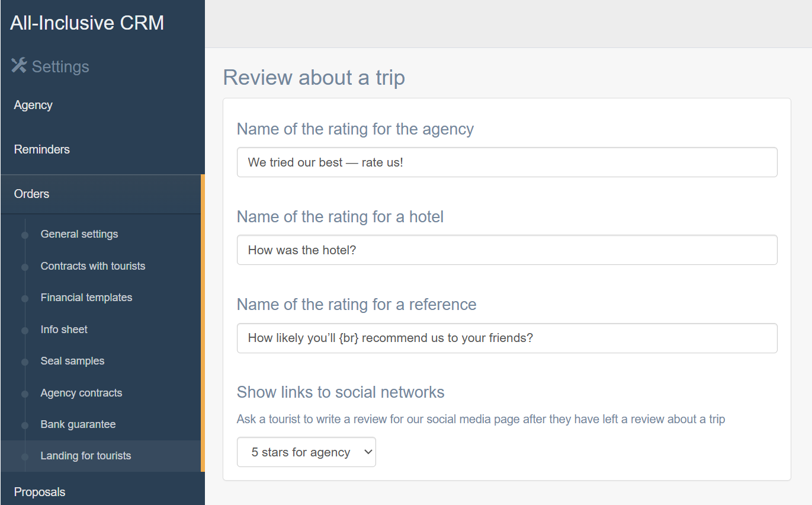Open the 5 stars for agency dropdown
The height and width of the screenshot is (505, 812).
(306, 452)
